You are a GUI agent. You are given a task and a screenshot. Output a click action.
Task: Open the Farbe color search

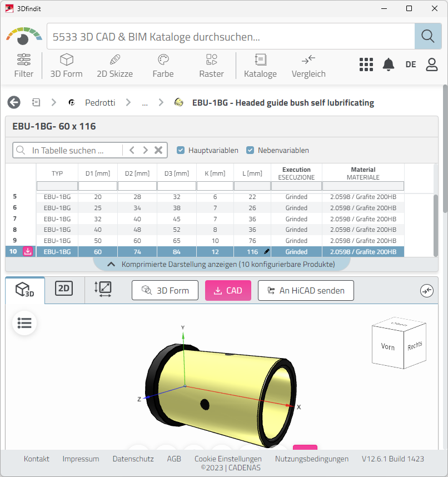point(163,66)
